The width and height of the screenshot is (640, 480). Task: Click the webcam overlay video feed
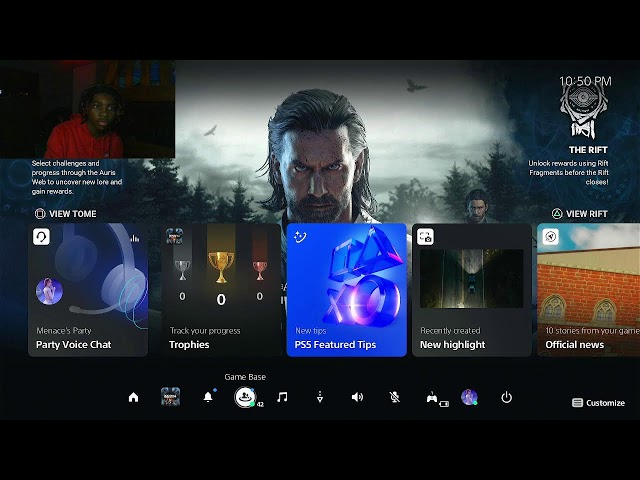(87, 109)
